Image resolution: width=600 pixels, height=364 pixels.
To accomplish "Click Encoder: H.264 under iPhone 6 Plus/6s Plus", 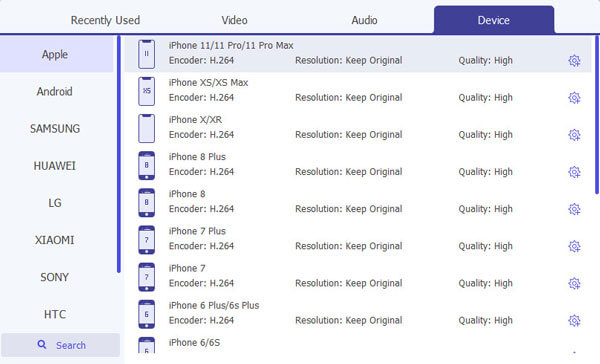I will (201, 320).
